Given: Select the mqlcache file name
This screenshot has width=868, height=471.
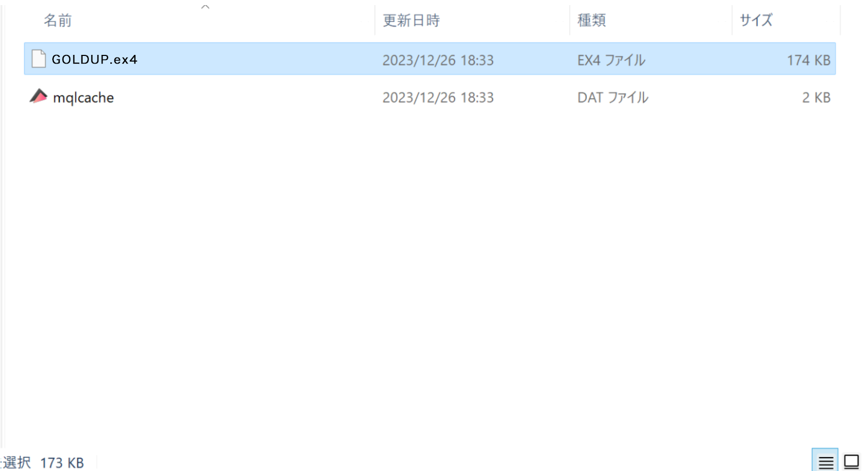Looking at the screenshot, I should point(84,97).
